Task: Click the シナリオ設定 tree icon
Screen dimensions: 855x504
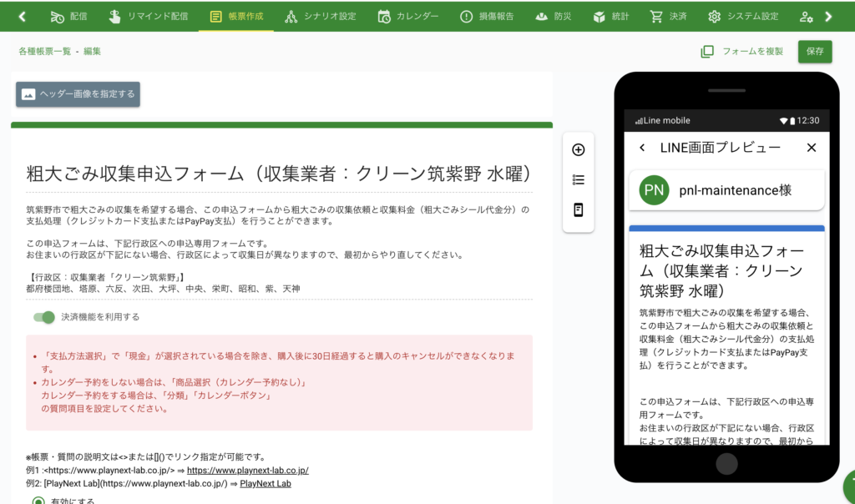Action: tap(291, 17)
